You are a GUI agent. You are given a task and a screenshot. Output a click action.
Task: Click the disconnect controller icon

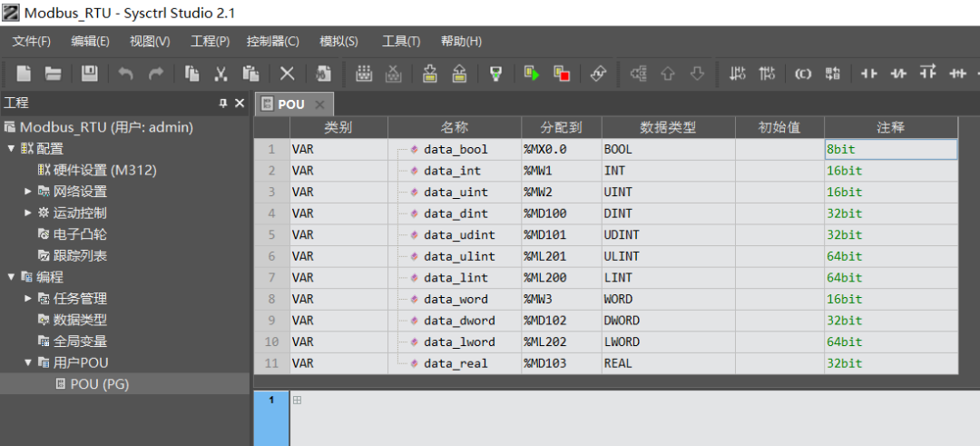click(x=393, y=74)
